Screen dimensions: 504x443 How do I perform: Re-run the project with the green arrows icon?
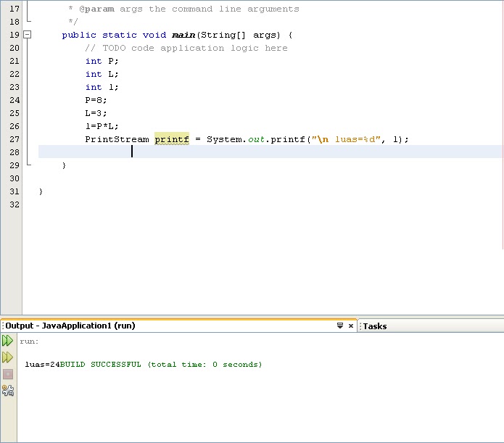point(7,341)
